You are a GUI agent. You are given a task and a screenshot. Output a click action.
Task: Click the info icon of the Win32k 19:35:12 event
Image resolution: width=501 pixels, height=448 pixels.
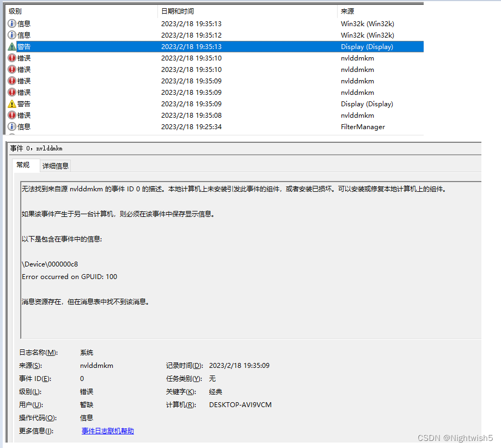tap(13, 35)
